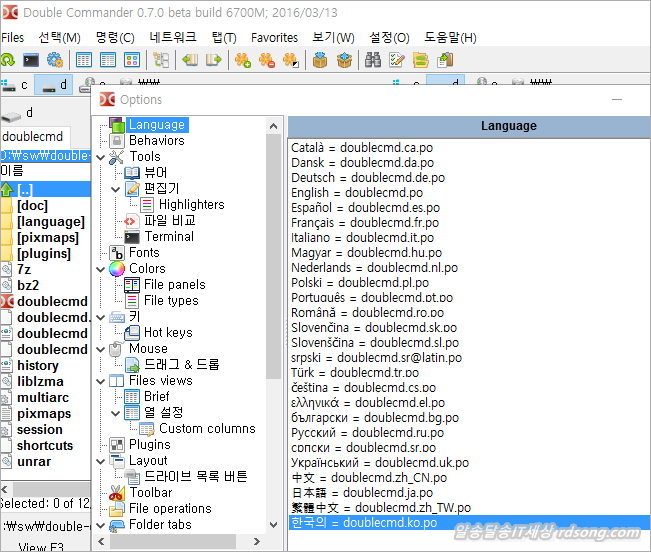
Task: Select Fonts in the options tree
Action: click(x=144, y=253)
